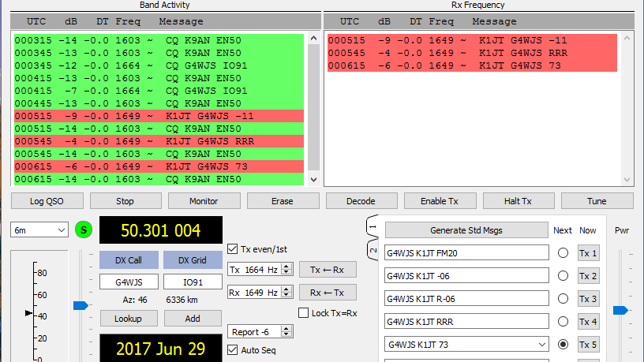Send Tx 3 message now
The width and height of the screenshot is (644, 362).
(x=588, y=299)
